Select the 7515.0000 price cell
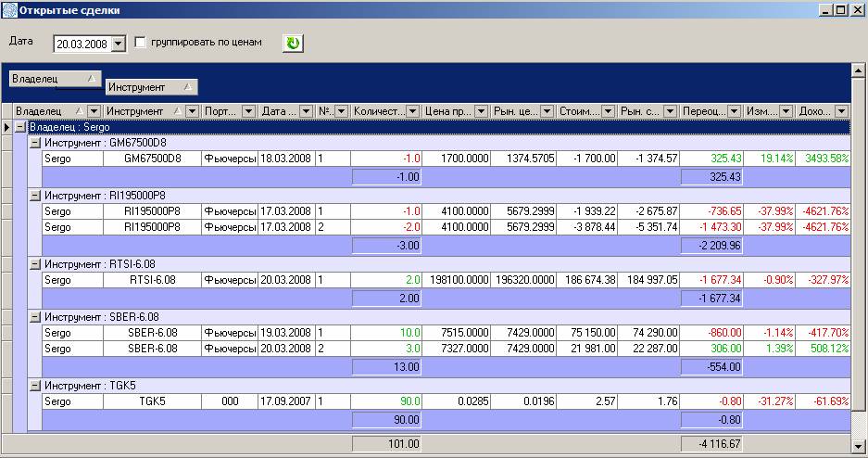 coord(456,332)
